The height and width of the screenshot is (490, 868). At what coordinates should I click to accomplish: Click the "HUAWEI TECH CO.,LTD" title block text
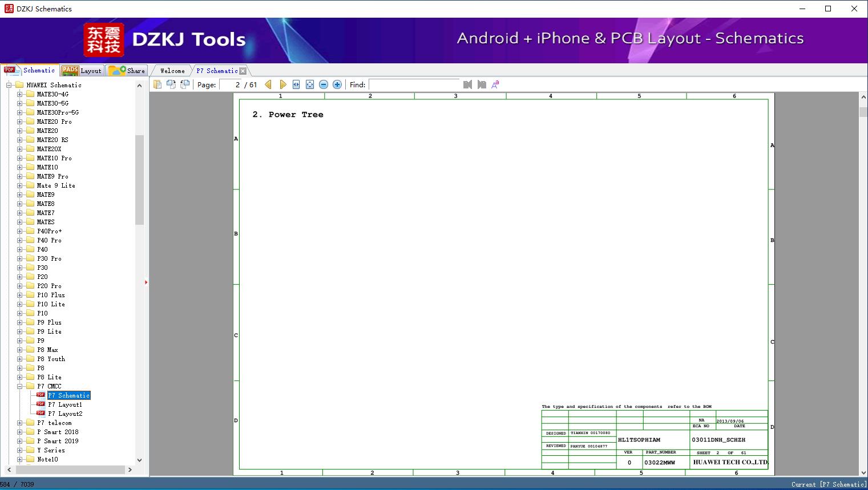pos(730,462)
